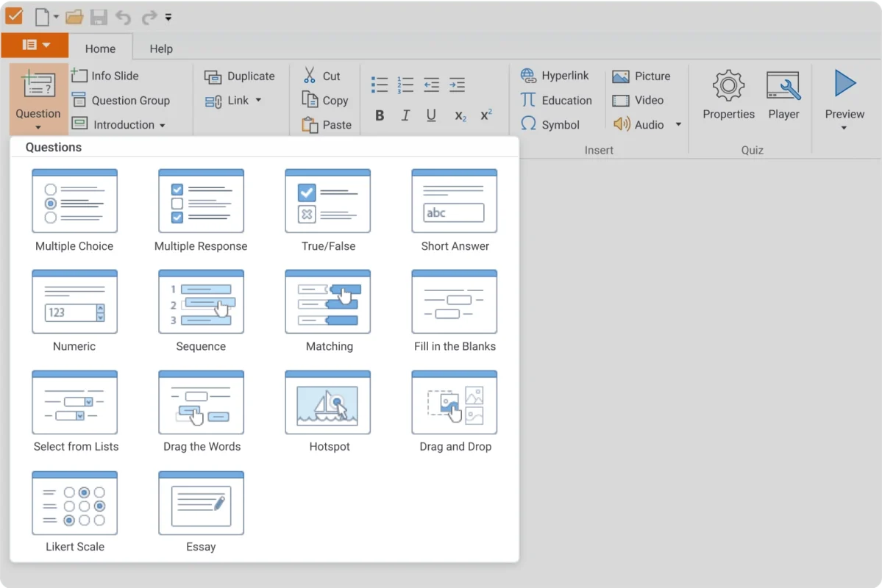The image size is (882, 588).
Task: Preview the quiz with play icon
Action: tap(845, 83)
